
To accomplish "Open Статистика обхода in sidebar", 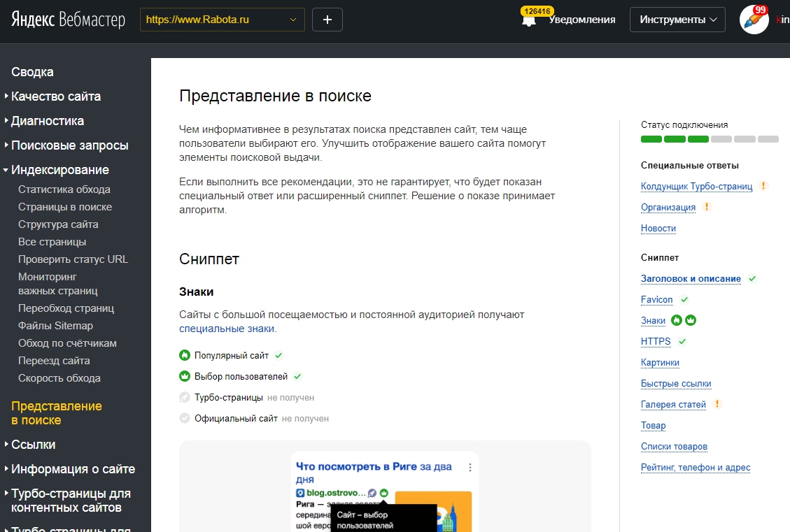I will [64, 189].
